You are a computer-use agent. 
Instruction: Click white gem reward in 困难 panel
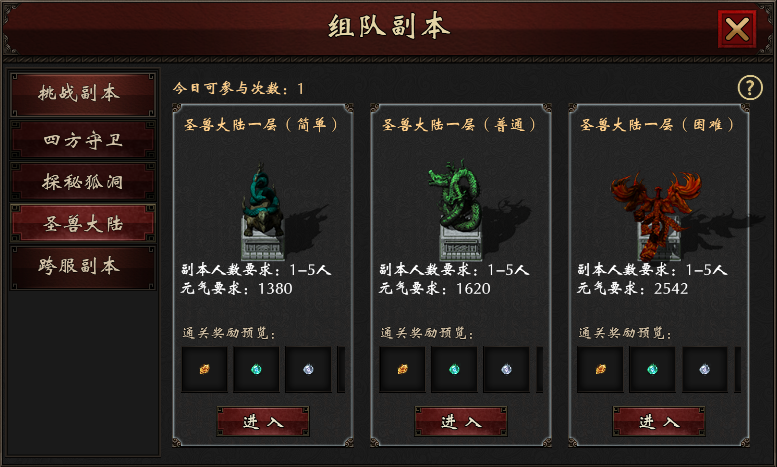pyautogui.click(x=705, y=369)
